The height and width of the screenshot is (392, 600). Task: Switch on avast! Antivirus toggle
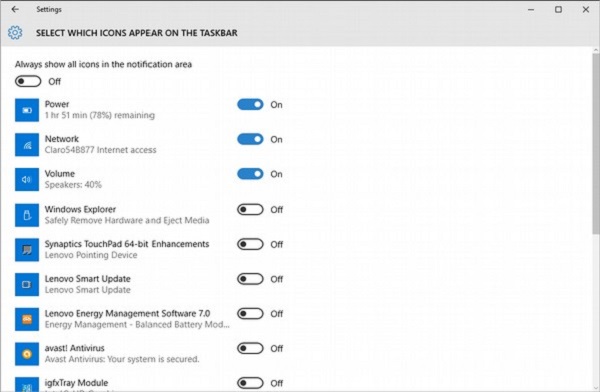pyautogui.click(x=250, y=348)
